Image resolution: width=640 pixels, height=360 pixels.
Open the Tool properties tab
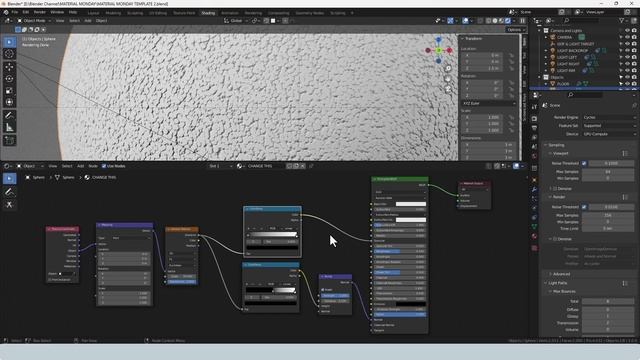[x=534, y=107]
